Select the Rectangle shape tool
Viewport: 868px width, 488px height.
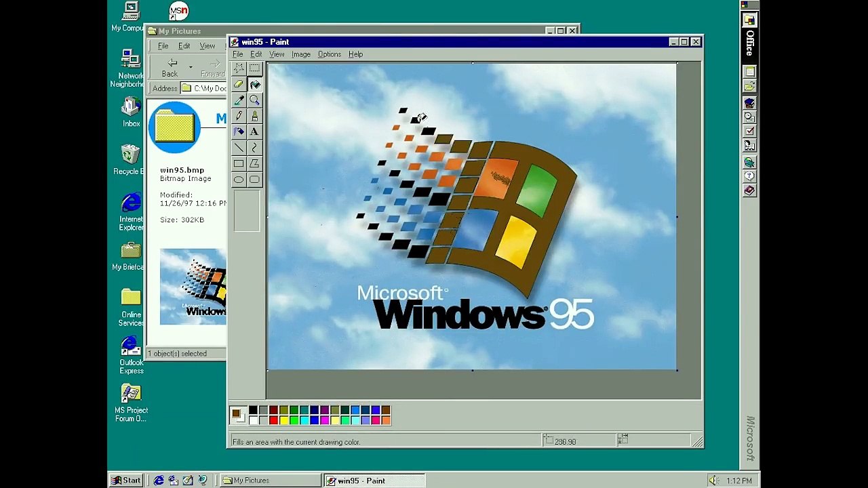(239, 163)
